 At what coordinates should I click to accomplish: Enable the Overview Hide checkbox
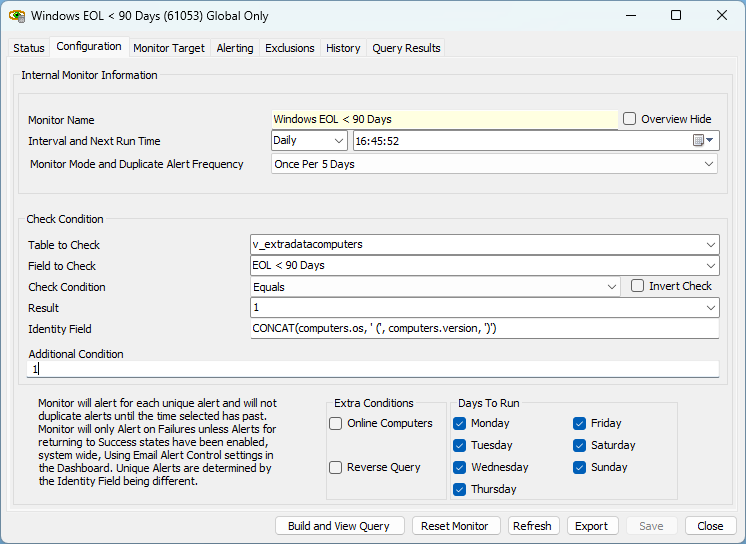[x=630, y=119]
